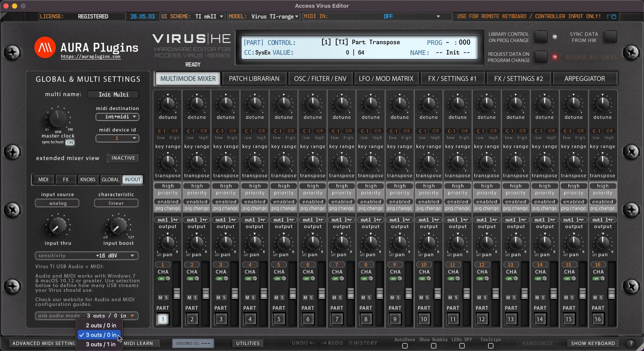Choose the 3 outs / 1 in option
Viewport: 644px width, 351px height.
click(100, 344)
